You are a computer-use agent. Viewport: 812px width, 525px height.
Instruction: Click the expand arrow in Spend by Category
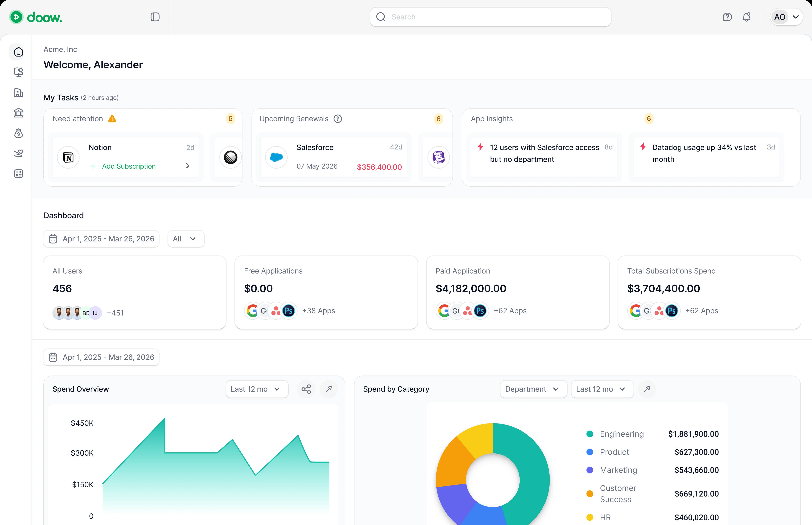pyautogui.click(x=647, y=389)
